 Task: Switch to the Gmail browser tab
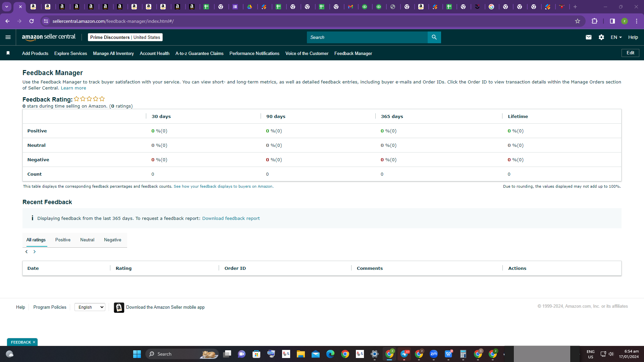tap(351, 7)
